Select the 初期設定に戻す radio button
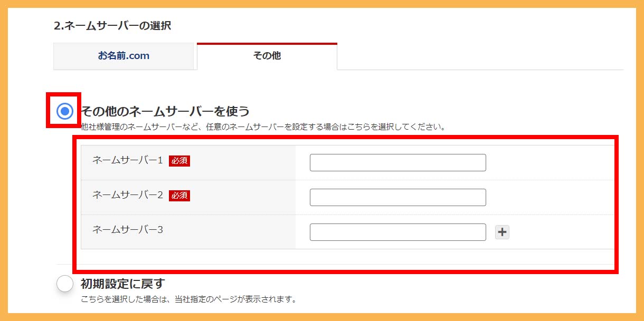Image resolution: width=644 pixels, height=321 pixels. pos(65,284)
